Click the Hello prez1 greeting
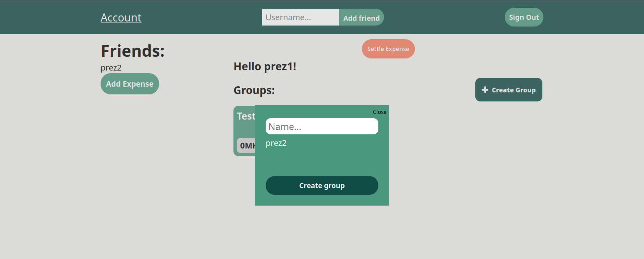The image size is (644, 259). 265,67
